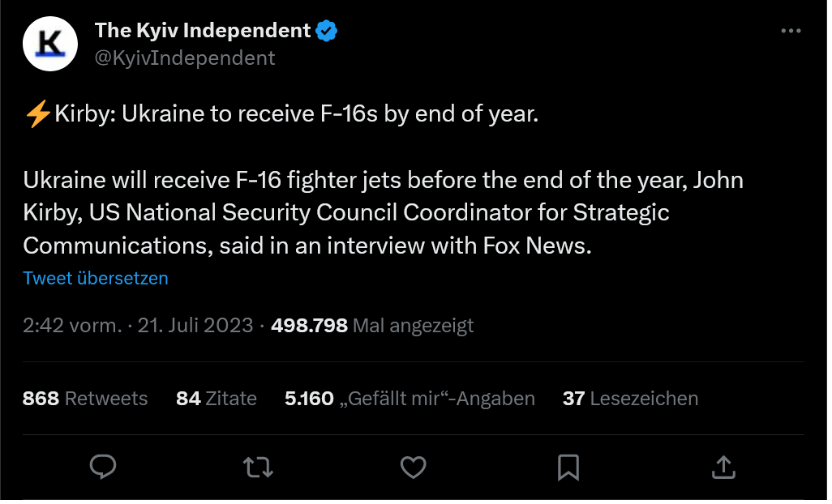832x504 pixels.
Task: View the 5.160 "Gefällt mir"-Angaben list
Action: 410,398
